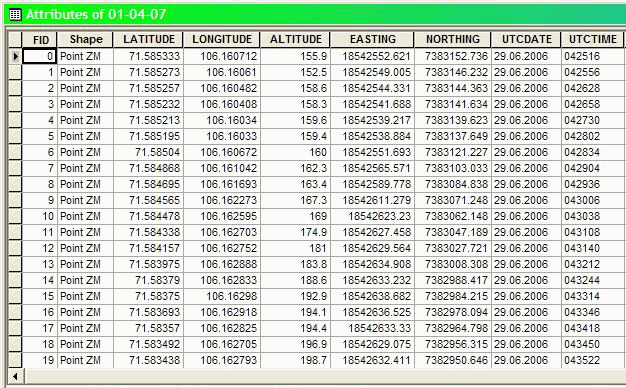Click northing value 7383062.148

coord(456,216)
